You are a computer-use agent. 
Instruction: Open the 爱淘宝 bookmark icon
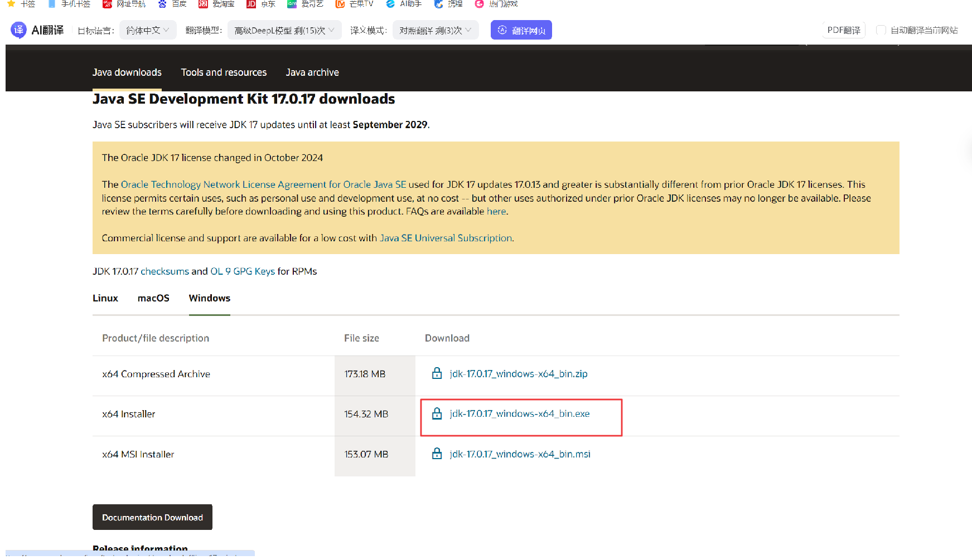(203, 3)
